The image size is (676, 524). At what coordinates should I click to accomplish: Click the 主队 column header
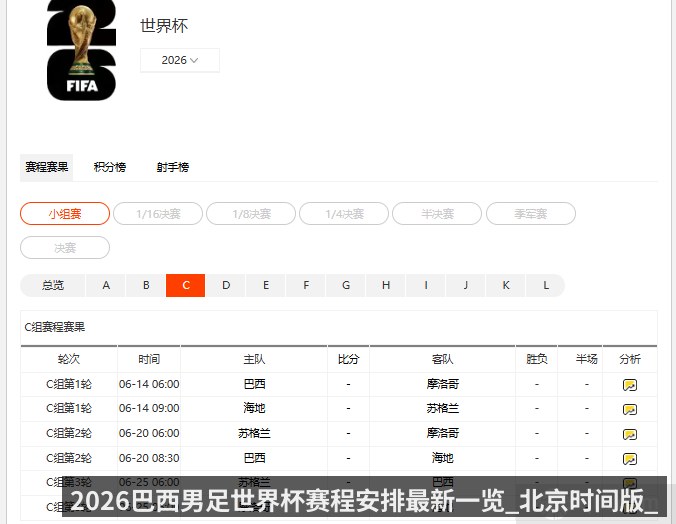click(x=254, y=359)
